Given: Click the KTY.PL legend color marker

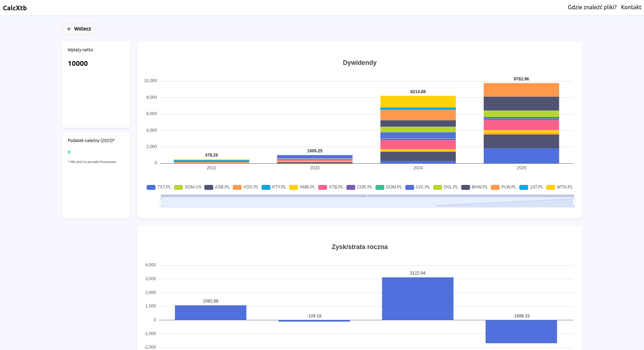Looking at the screenshot, I should tap(266, 187).
